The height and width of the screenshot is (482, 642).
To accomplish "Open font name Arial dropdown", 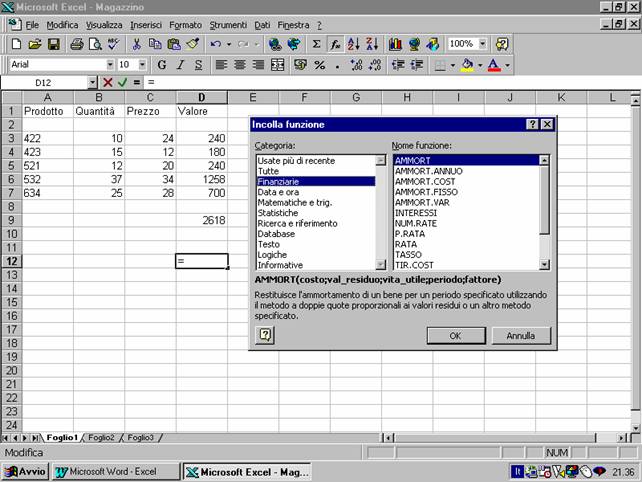I will [110, 65].
